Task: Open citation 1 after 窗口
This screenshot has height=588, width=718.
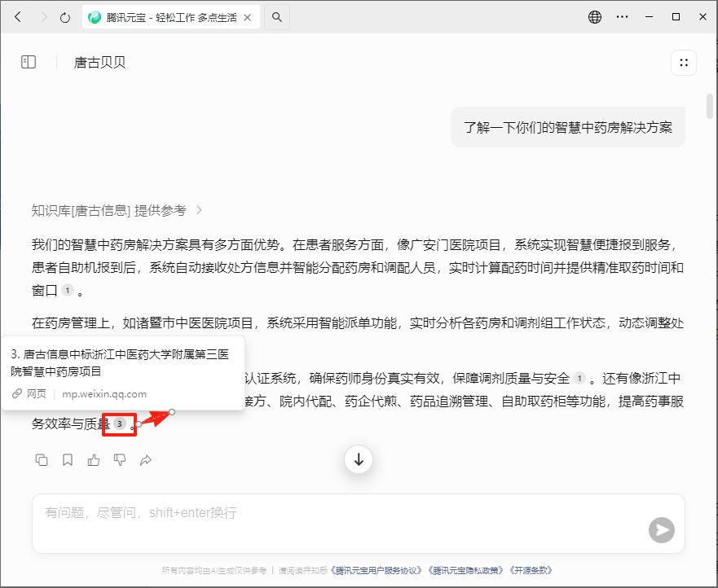Action: (x=68, y=290)
